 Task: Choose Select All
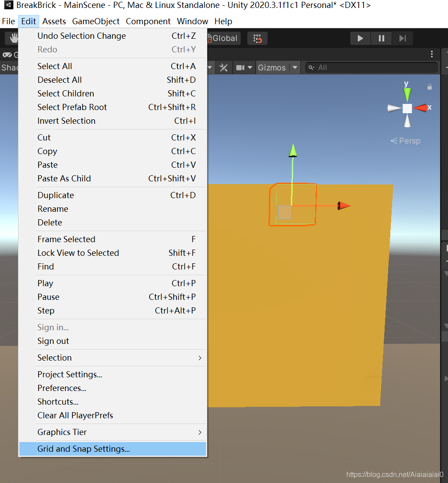(x=113, y=66)
